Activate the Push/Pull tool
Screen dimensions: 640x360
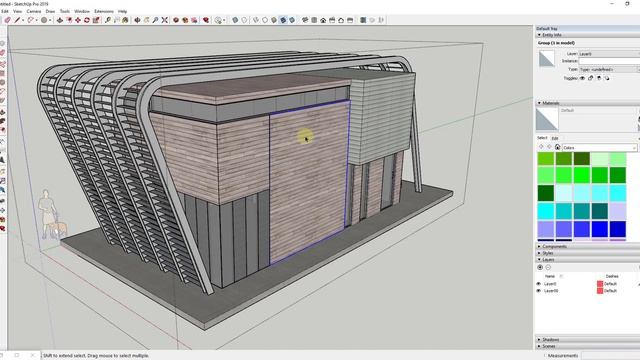click(60, 20)
